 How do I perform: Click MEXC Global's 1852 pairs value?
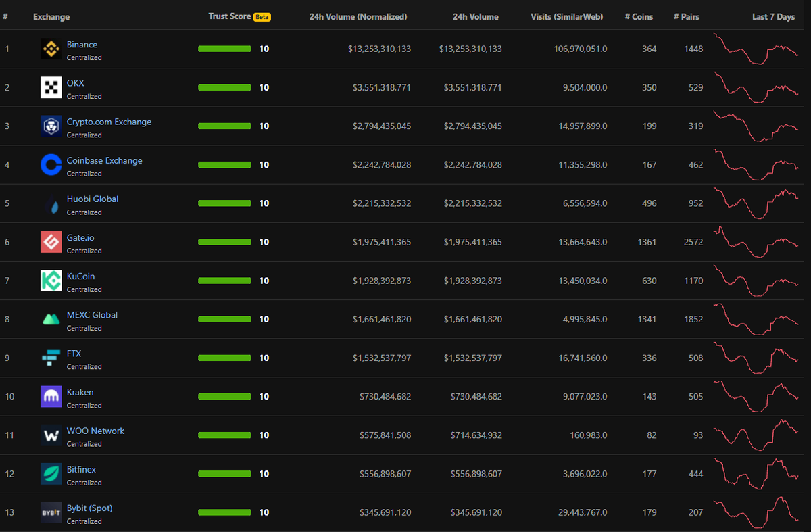click(693, 319)
